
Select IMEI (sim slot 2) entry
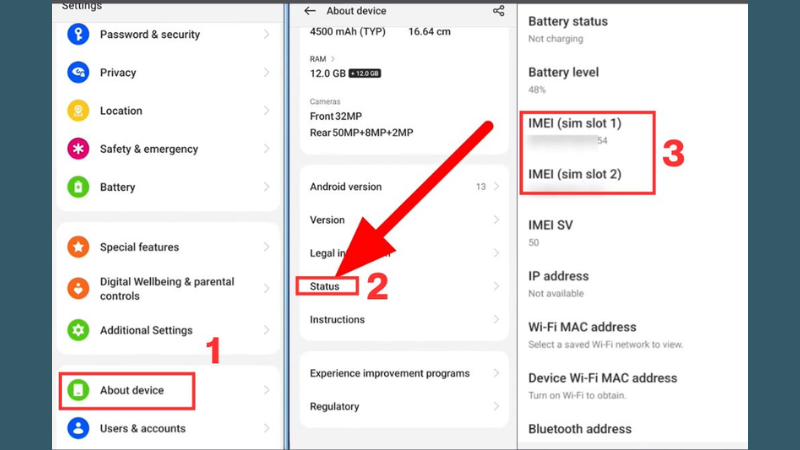pos(633,180)
